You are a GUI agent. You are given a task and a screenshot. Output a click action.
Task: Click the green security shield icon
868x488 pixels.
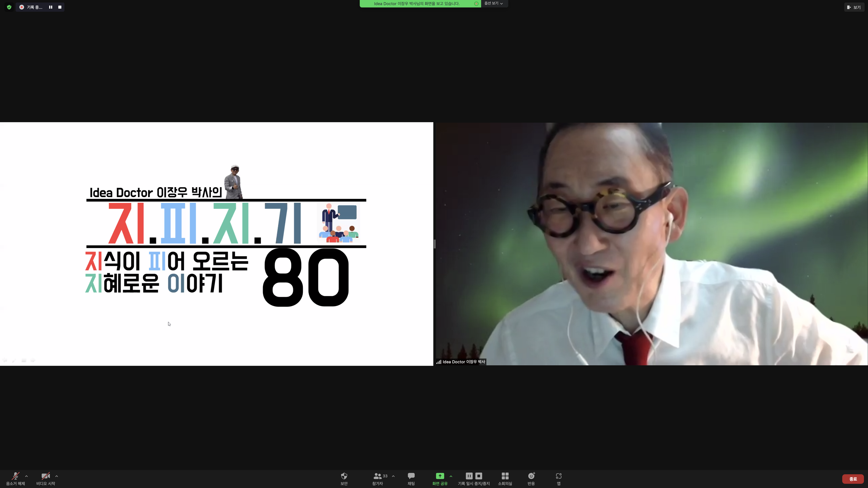9,7
